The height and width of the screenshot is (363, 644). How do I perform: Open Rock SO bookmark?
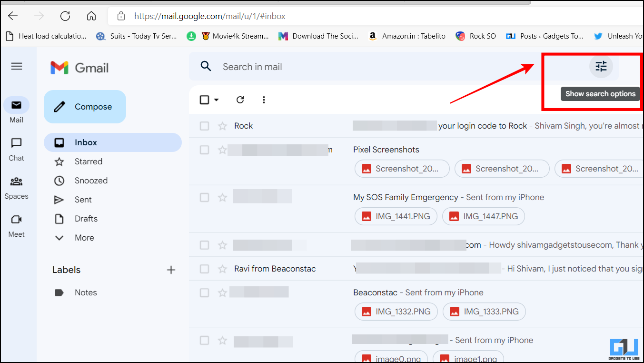tap(476, 36)
